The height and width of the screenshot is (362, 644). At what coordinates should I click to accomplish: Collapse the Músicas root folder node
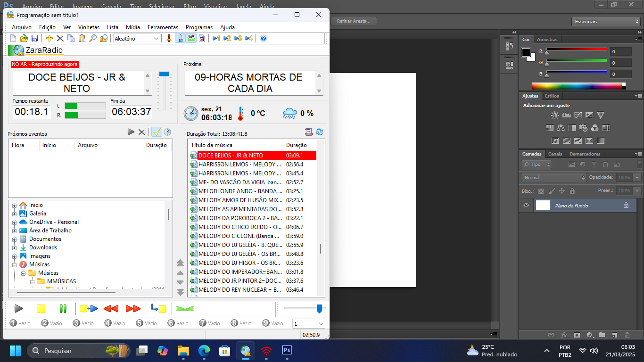click(x=14, y=264)
